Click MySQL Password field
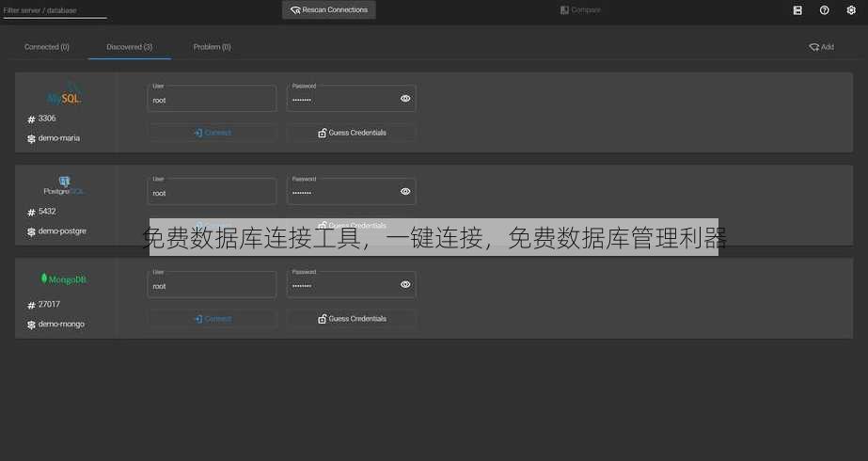The height and width of the screenshot is (461, 868). click(352, 99)
